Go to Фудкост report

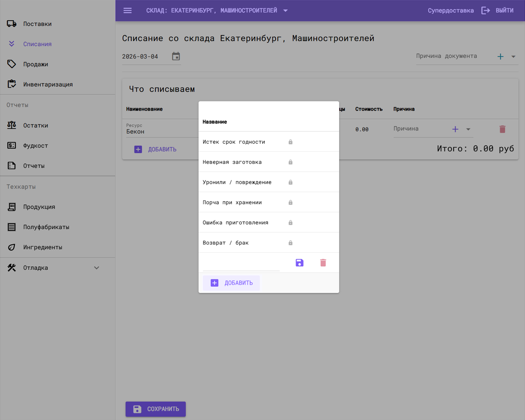35,146
